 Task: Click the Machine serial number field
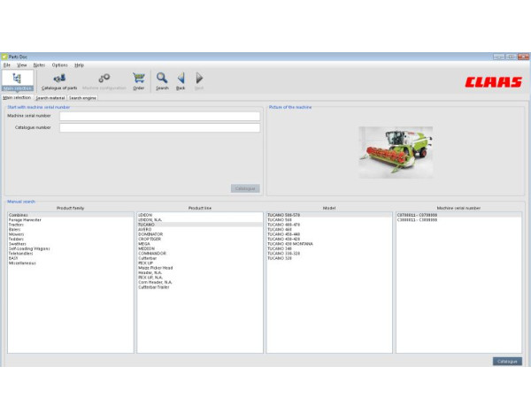point(159,116)
